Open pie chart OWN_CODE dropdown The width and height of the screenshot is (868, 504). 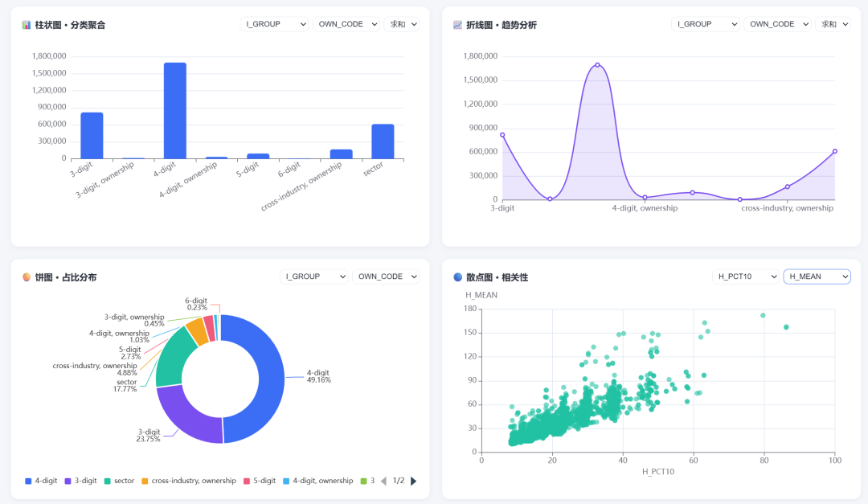point(386,277)
